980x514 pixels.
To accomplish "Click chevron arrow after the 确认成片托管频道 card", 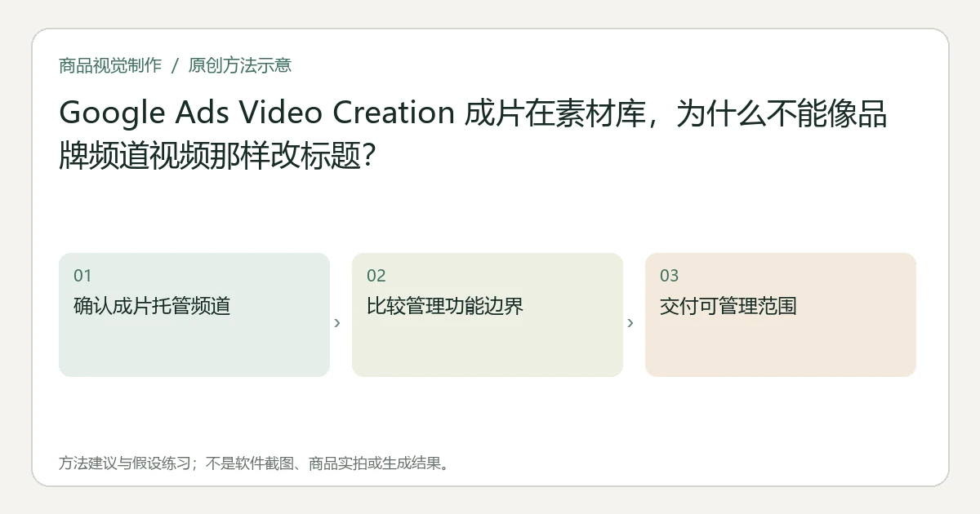I will (x=337, y=323).
